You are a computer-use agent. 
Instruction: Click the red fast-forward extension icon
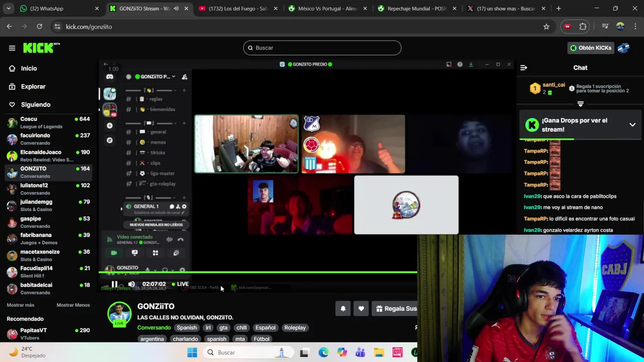pos(568,27)
